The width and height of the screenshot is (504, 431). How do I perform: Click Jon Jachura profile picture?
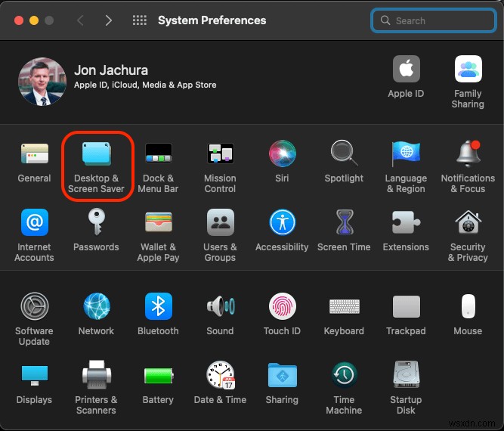pyautogui.click(x=42, y=82)
